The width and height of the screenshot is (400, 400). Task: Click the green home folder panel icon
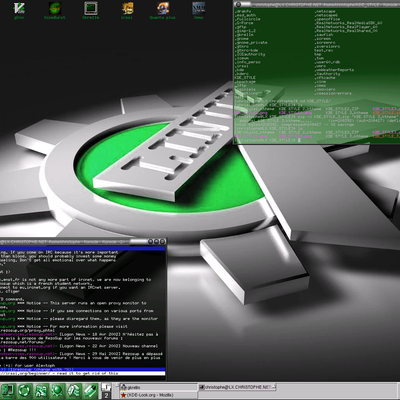41,391
